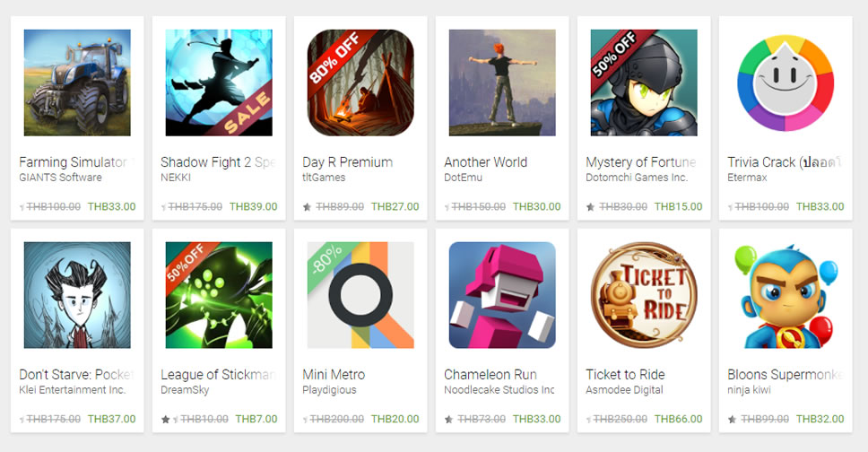This screenshot has width=868, height=452.
Task: Click the Day R Premium title text
Action: tap(348, 162)
